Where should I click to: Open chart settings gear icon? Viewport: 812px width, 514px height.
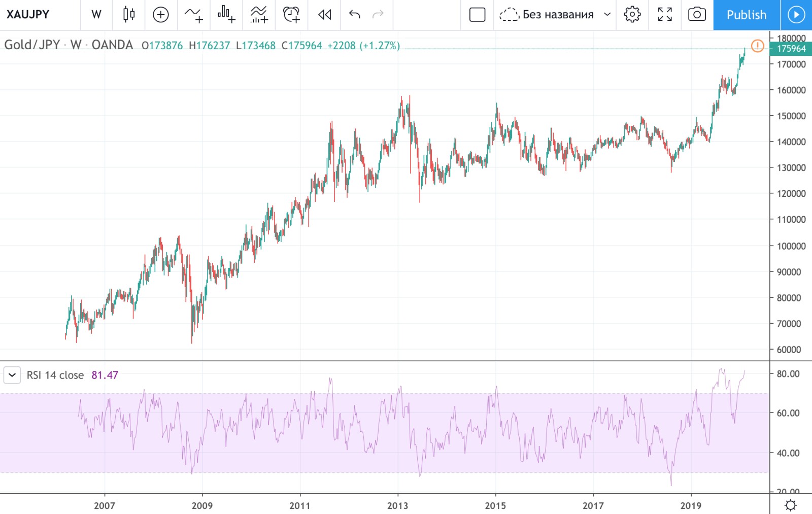632,15
